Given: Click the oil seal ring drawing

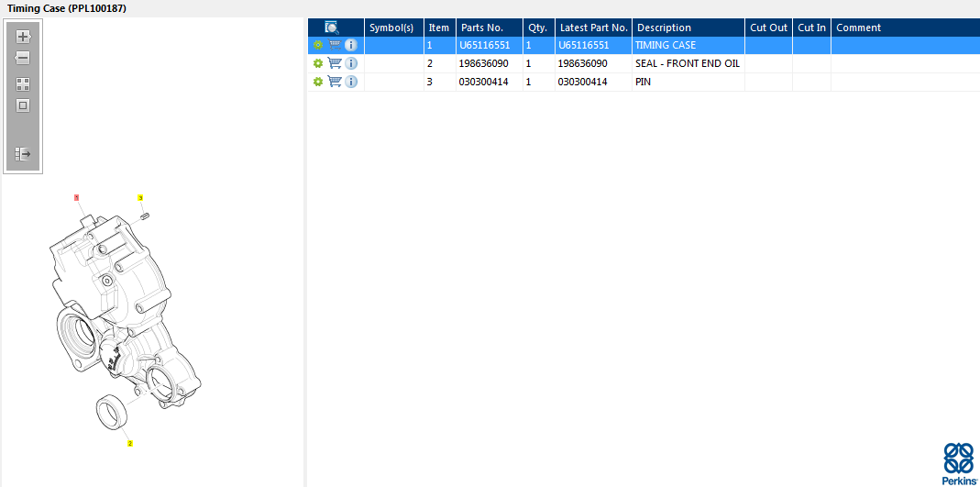Looking at the screenshot, I should click(113, 412).
